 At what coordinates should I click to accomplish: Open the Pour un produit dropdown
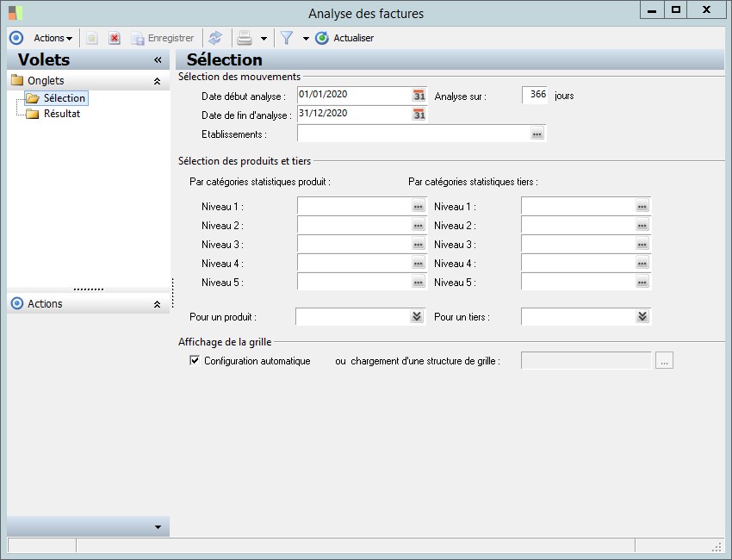point(417,317)
